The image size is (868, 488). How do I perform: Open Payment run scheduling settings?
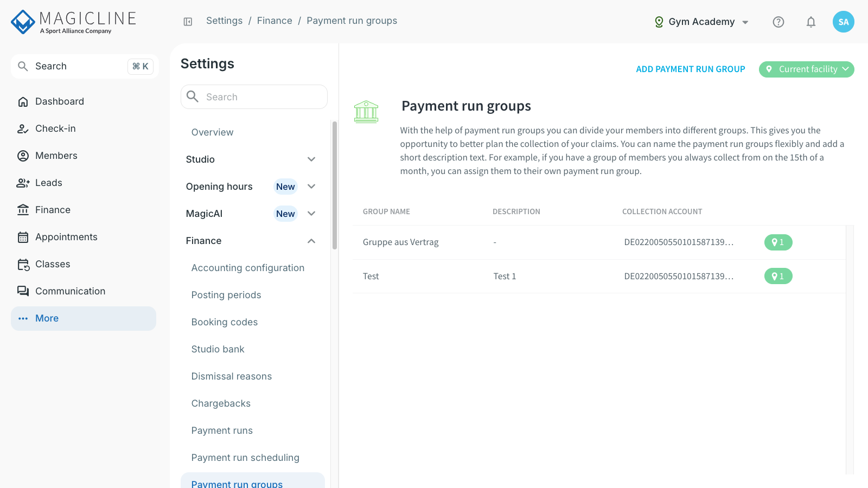pos(245,458)
